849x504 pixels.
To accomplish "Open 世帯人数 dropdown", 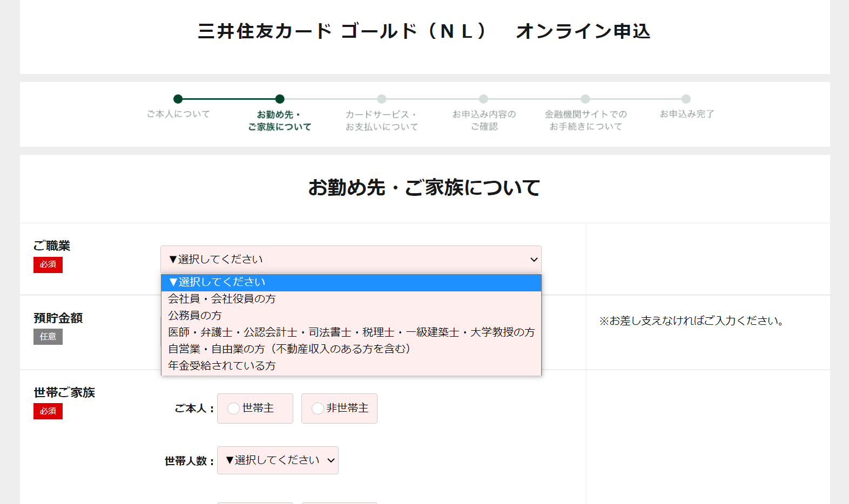I will (x=278, y=460).
